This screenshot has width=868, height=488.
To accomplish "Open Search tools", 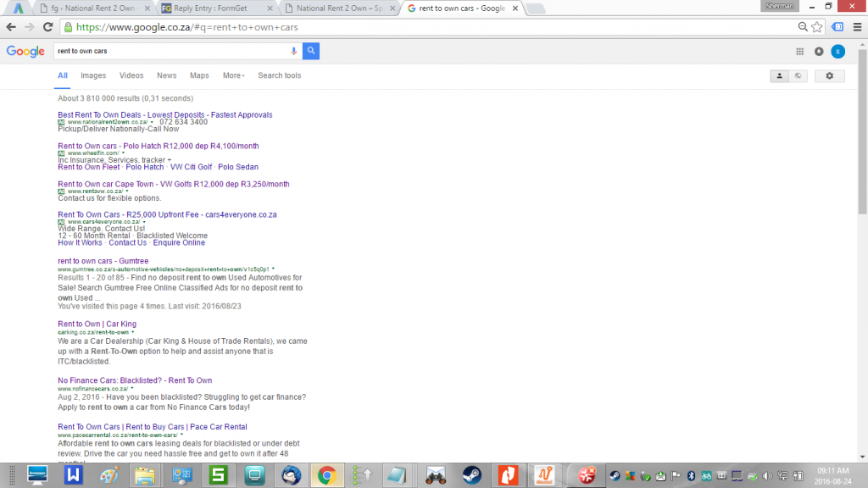I will point(280,75).
